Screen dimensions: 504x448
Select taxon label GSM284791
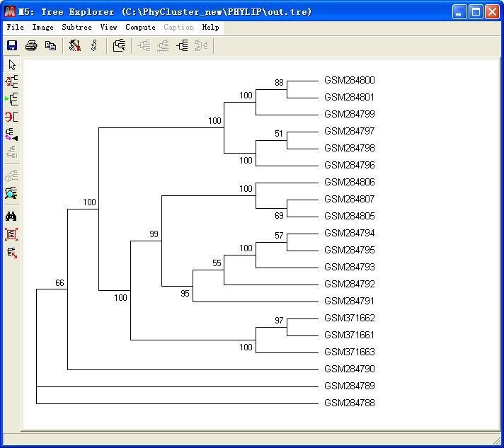coord(349,301)
